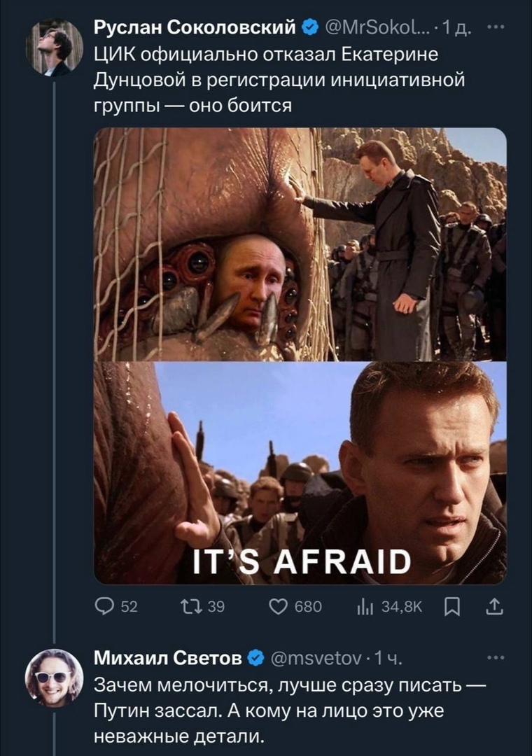
Task: Open Михаил Светов's profile avatar
Action: click(54, 677)
